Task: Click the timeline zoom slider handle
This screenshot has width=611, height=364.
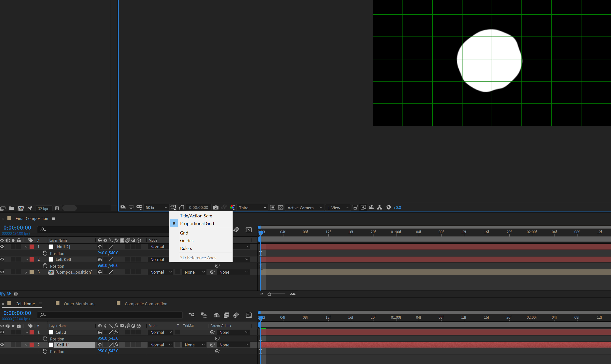Action: (269, 294)
